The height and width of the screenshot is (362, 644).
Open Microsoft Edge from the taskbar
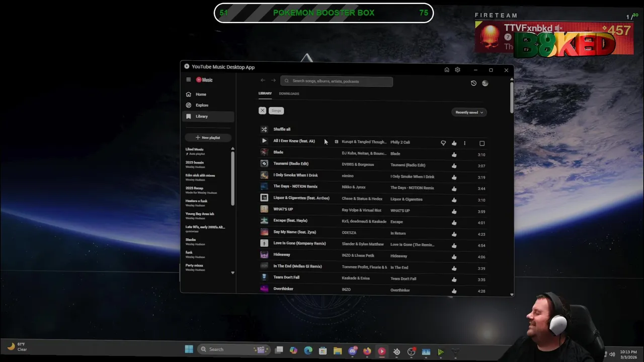(308, 350)
